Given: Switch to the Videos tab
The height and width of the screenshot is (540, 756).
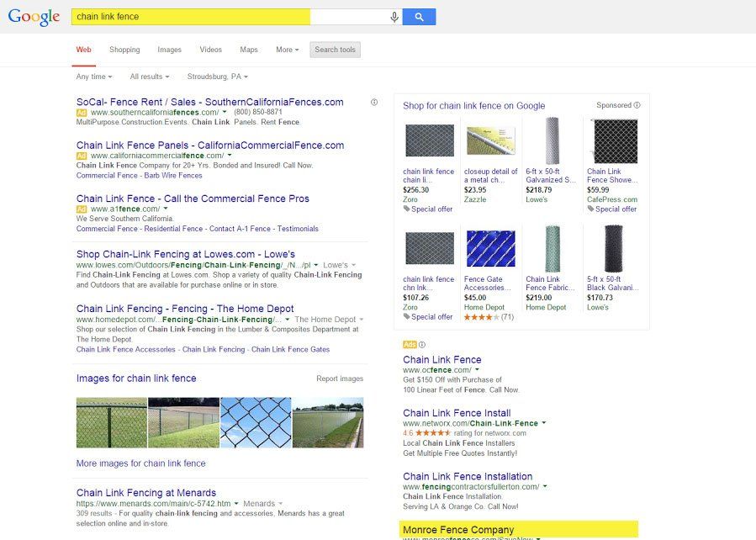Looking at the screenshot, I should click(211, 50).
